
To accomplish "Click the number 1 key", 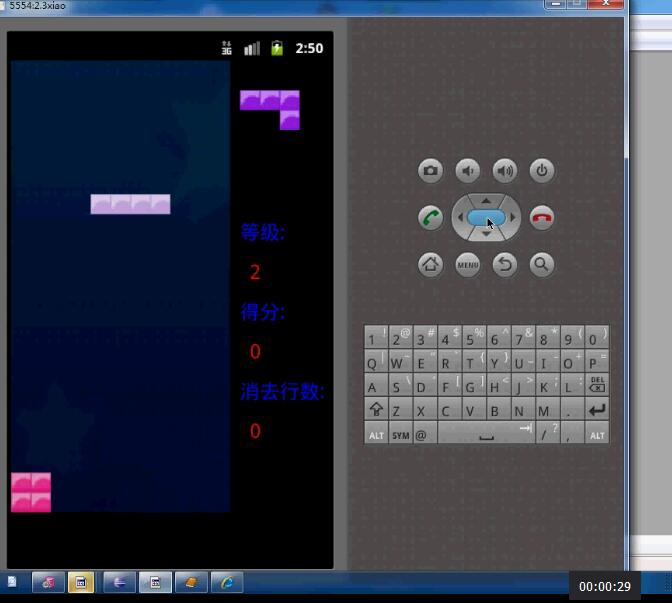I will coord(376,337).
